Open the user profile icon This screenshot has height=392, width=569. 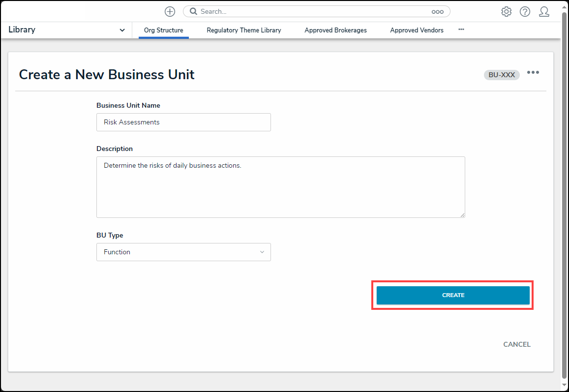click(544, 12)
